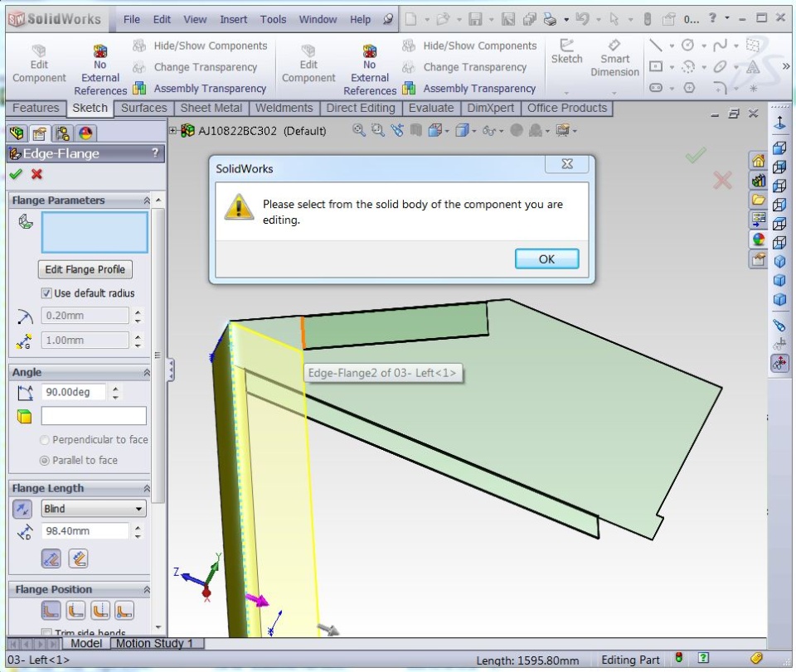Select the Polygon sketch tool

[x=689, y=87]
